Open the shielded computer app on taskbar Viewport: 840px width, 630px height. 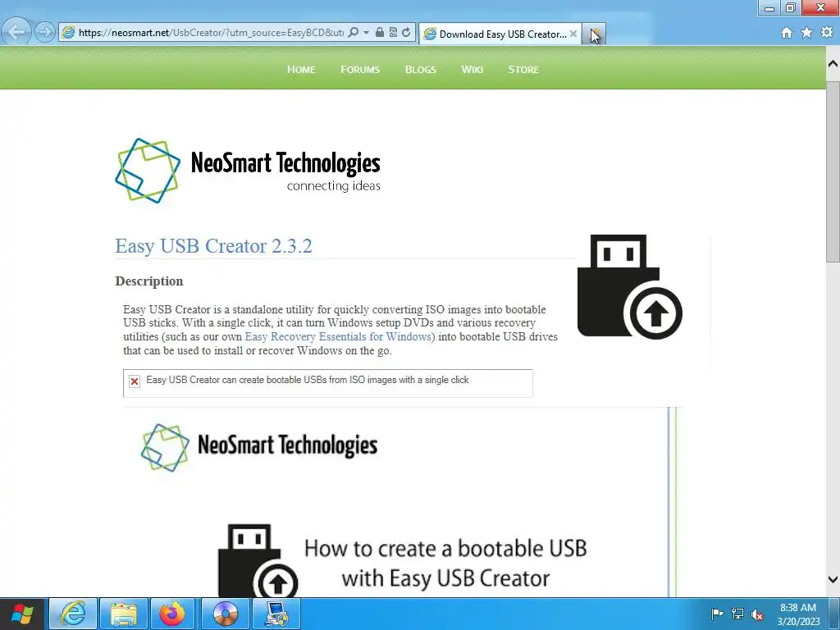coord(277,614)
